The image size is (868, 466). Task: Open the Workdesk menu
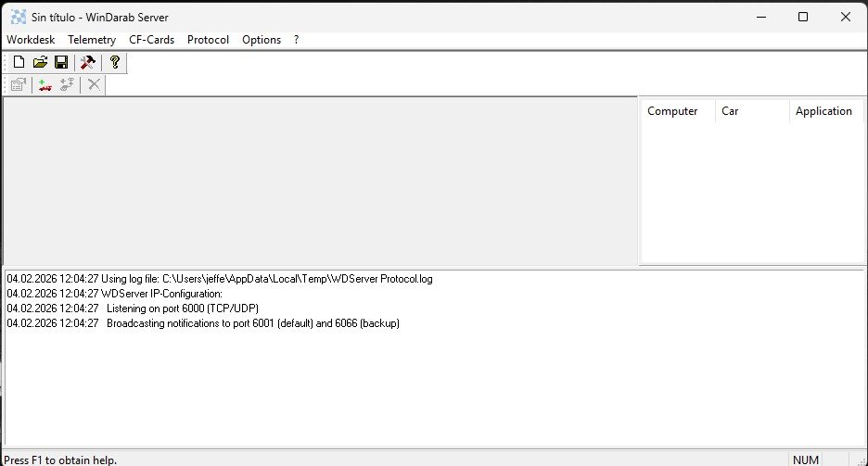coord(31,40)
